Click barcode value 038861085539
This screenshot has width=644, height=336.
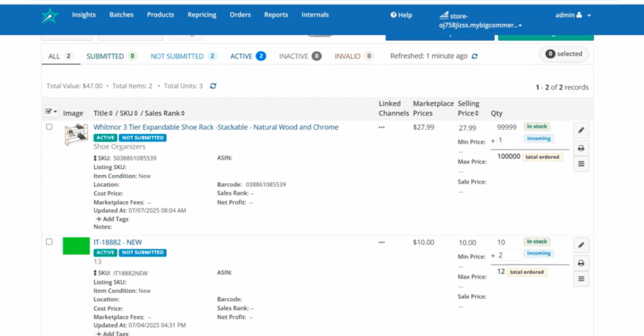point(266,184)
